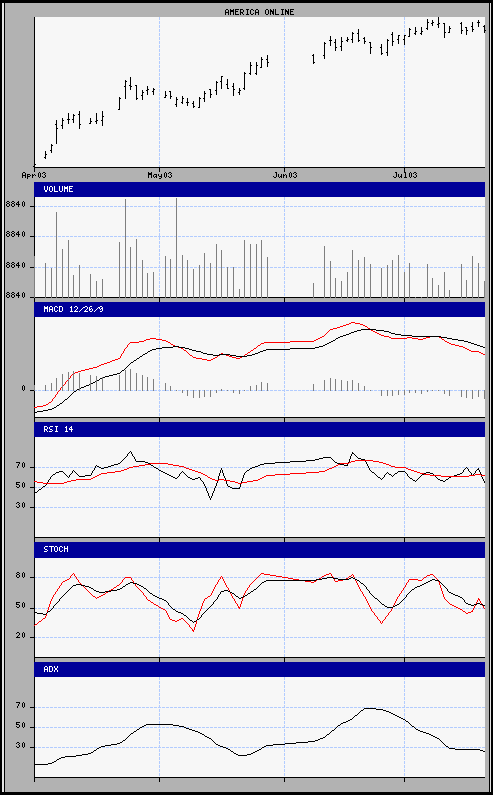The height and width of the screenshot is (795, 493).
Task: Click the ADX panel header
Action: [260, 669]
